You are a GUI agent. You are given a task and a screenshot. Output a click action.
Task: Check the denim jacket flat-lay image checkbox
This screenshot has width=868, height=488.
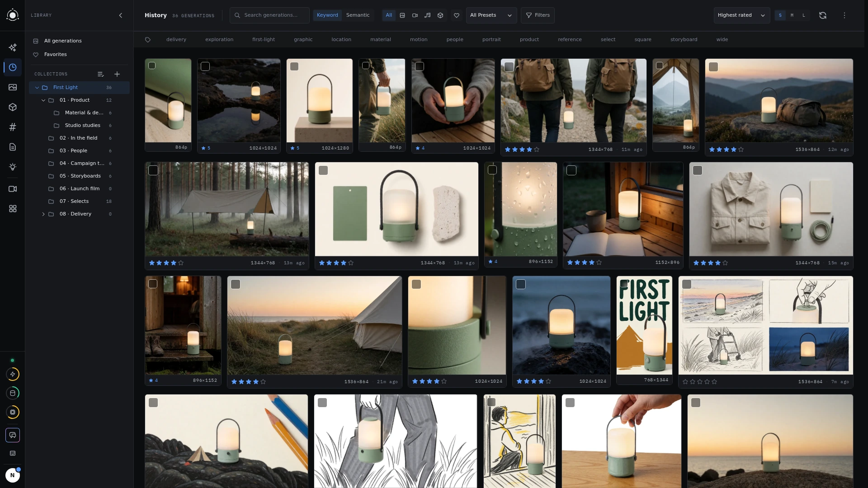[x=698, y=170]
